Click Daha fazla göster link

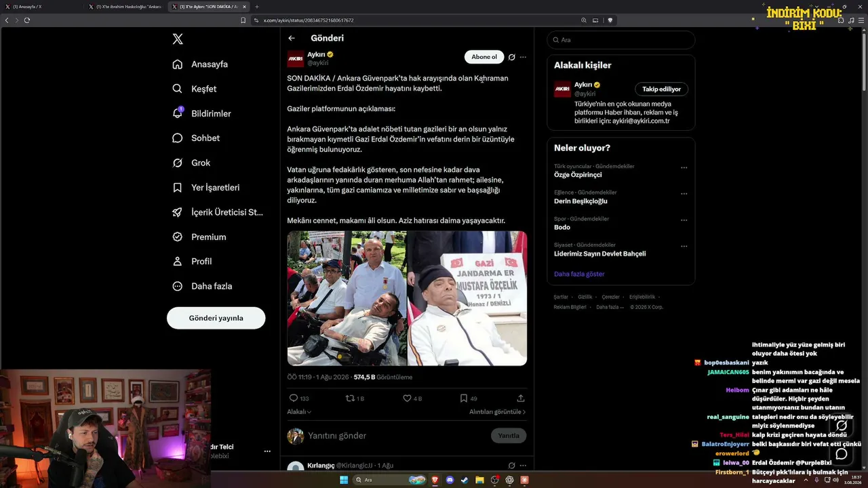579,274
